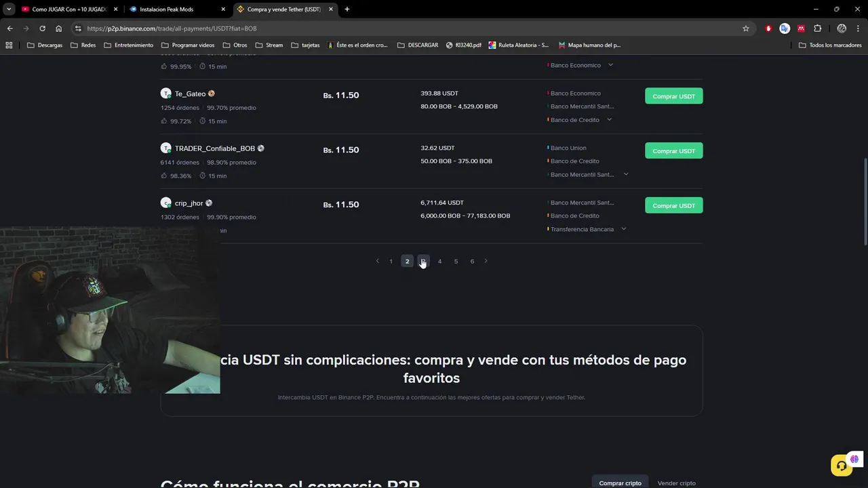Open the apps grid in bookmarks bar
The image size is (868, 488).
pos(9,45)
